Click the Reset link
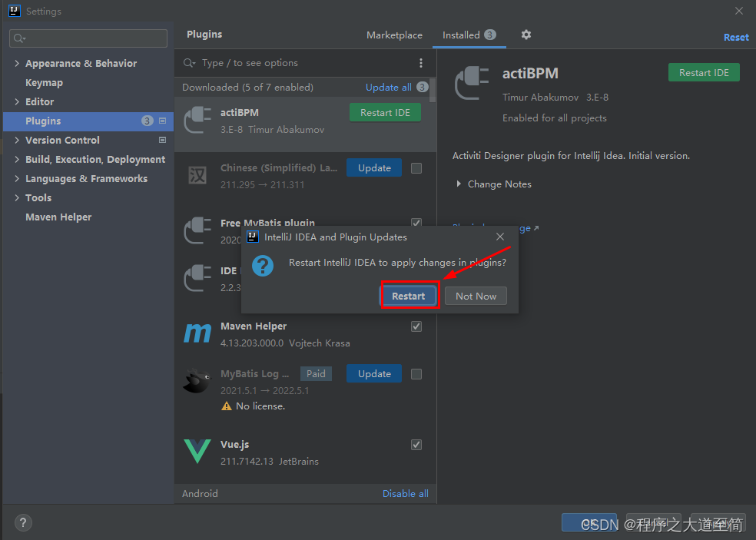The width and height of the screenshot is (756, 540). click(736, 37)
